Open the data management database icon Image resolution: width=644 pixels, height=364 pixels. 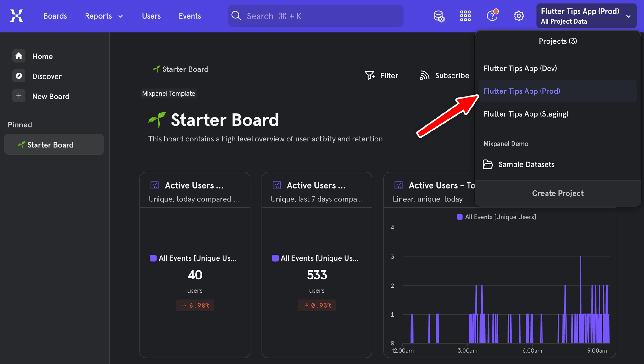[x=439, y=16]
